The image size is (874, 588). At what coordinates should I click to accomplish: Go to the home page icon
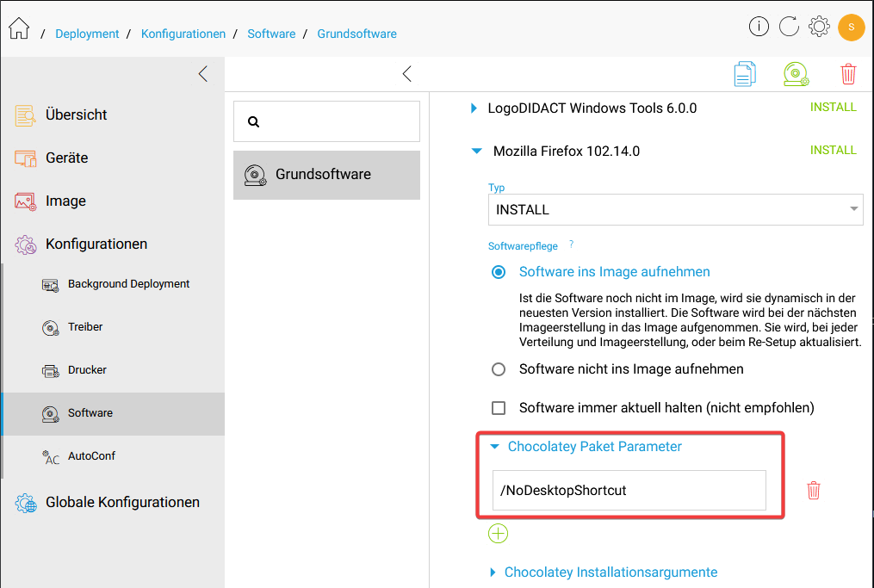coord(19,28)
